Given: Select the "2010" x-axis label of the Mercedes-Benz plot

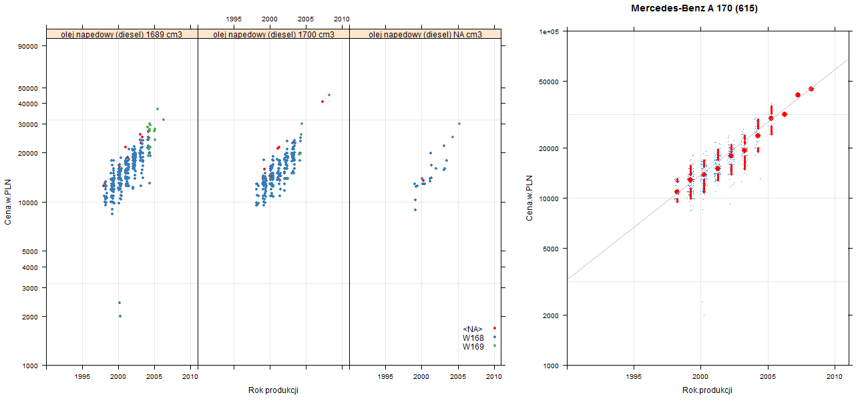Looking at the screenshot, I should pyautogui.click(x=835, y=378).
